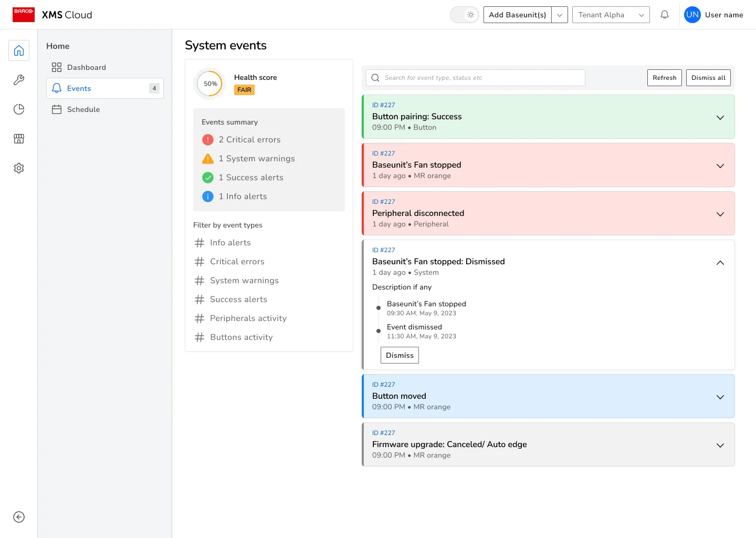Filter by Info alerts event type
The width and height of the screenshot is (756, 538).
(x=230, y=243)
